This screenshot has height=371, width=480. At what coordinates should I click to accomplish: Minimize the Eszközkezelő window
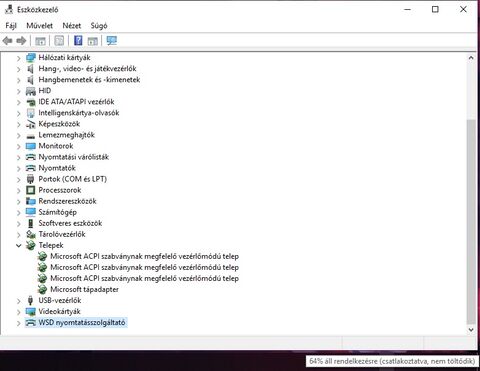[x=407, y=9]
